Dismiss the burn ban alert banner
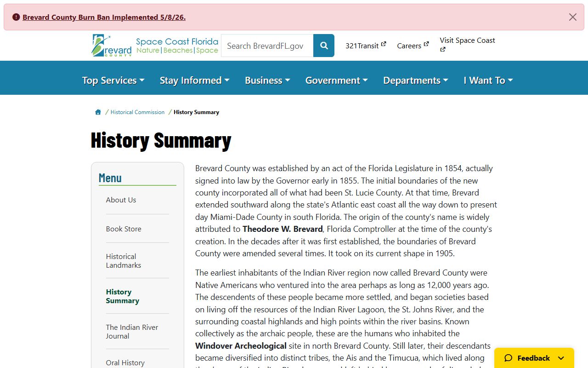The height and width of the screenshot is (368, 588). point(572,17)
